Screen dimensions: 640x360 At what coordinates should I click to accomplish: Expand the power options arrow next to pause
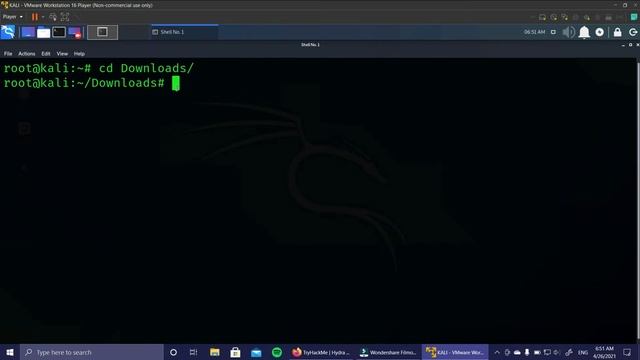point(42,17)
